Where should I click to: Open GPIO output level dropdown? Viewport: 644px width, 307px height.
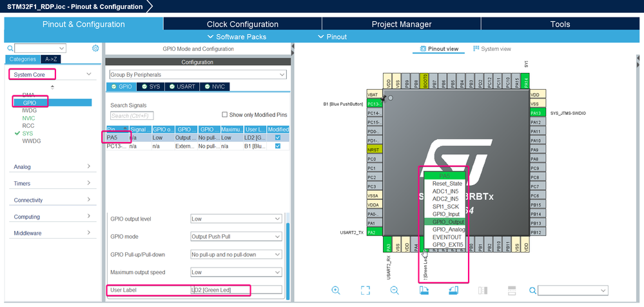[x=236, y=219]
